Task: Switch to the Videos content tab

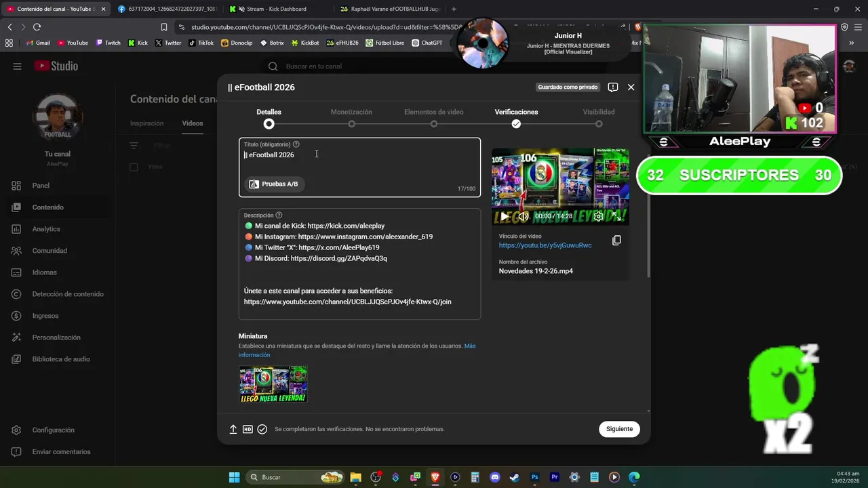Action: (x=193, y=123)
